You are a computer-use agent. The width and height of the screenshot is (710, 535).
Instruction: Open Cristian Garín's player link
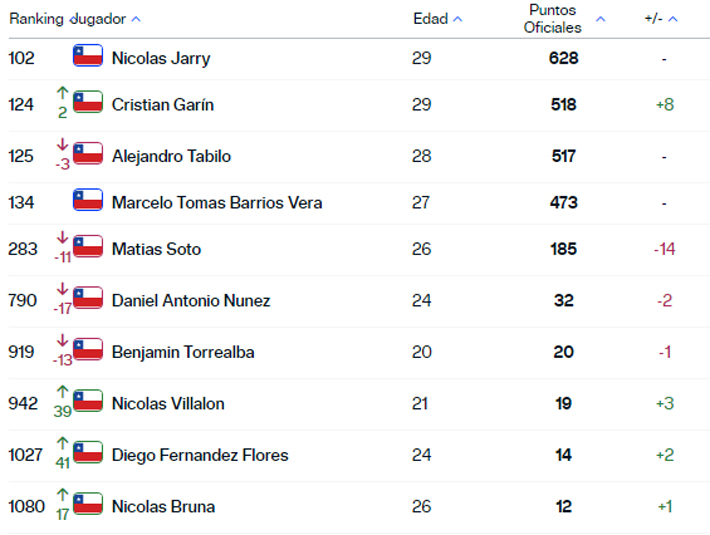[162, 104]
